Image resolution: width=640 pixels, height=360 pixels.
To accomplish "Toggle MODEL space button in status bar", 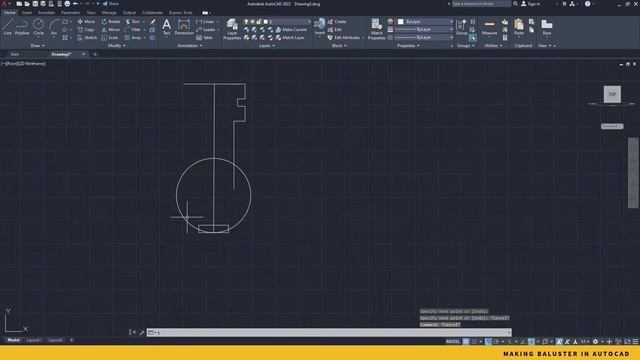I will tap(453, 342).
